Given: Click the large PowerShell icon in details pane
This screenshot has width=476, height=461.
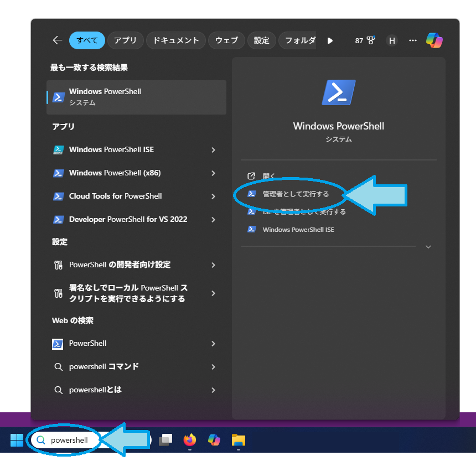Looking at the screenshot, I should 339,92.
